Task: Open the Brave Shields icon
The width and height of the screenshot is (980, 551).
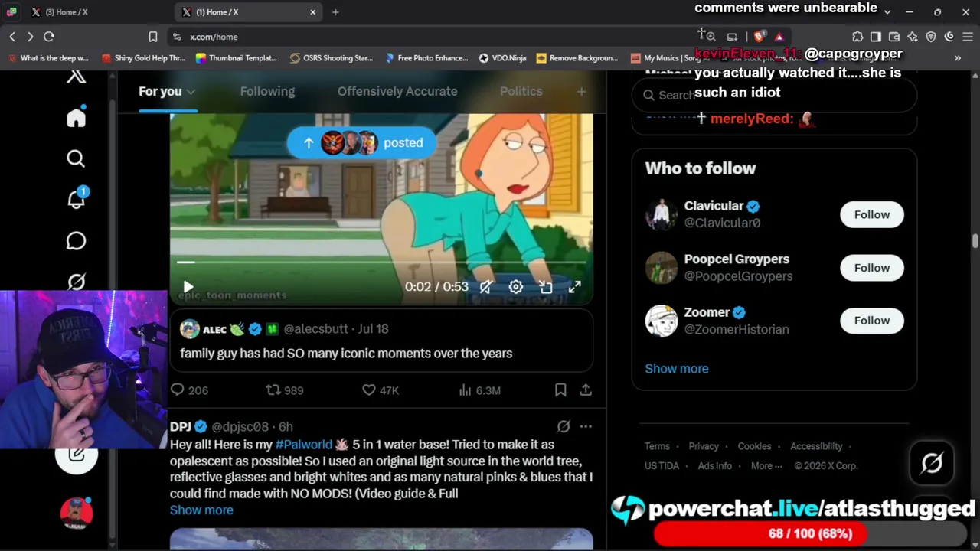Action: (x=759, y=37)
